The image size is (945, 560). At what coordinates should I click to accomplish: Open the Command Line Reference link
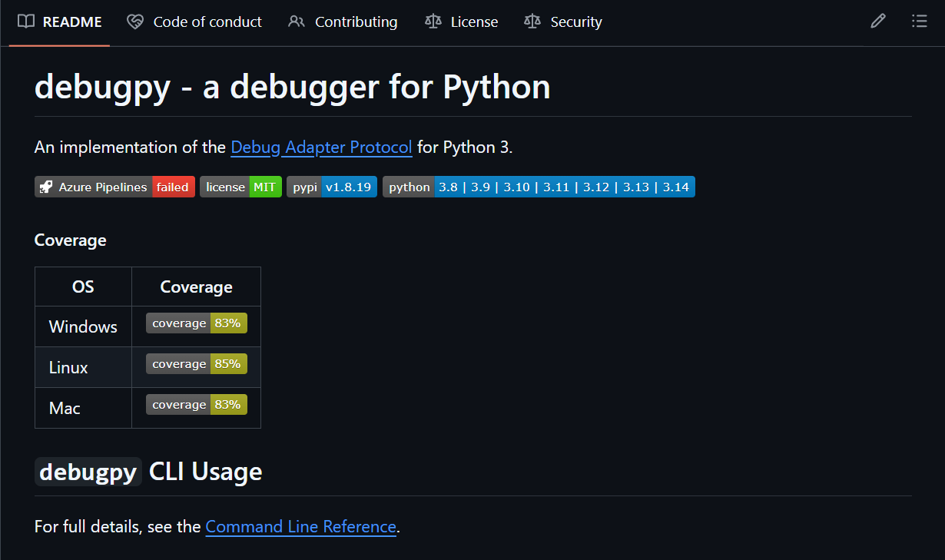[300, 526]
